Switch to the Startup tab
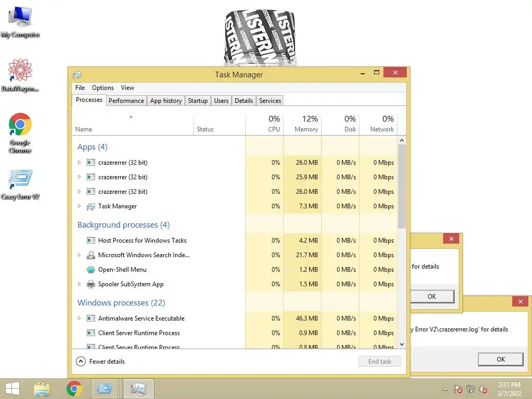Image resolution: width=532 pixels, height=399 pixels. 198,101
